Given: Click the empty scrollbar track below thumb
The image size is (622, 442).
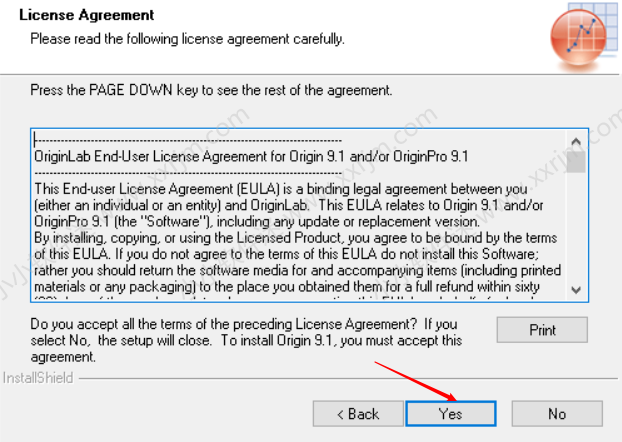Looking at the screenshot, I should click(x=576, y=227).
